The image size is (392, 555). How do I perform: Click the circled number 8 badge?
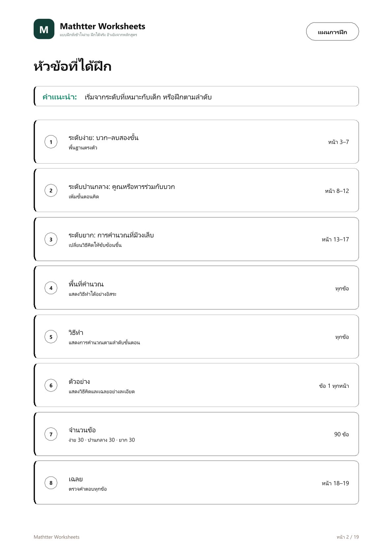(51, 483)
